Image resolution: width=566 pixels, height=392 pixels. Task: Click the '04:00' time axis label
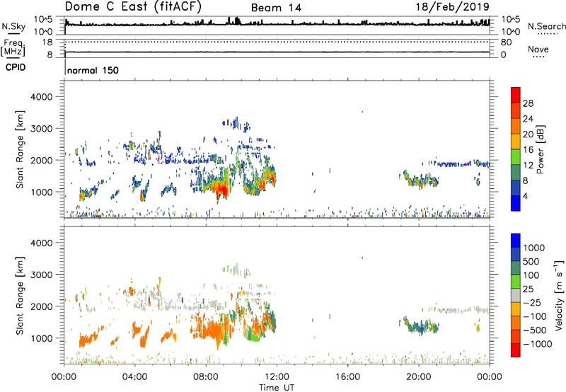[x=134, y=377]
